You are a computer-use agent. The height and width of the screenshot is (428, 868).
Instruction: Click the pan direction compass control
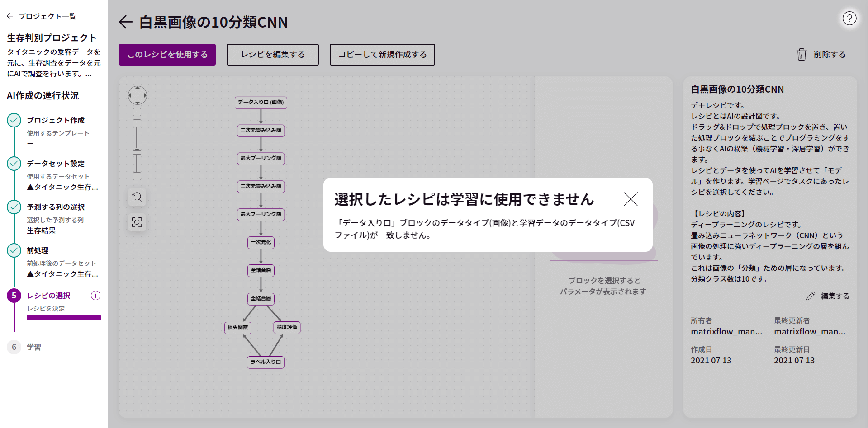[138, 95]
